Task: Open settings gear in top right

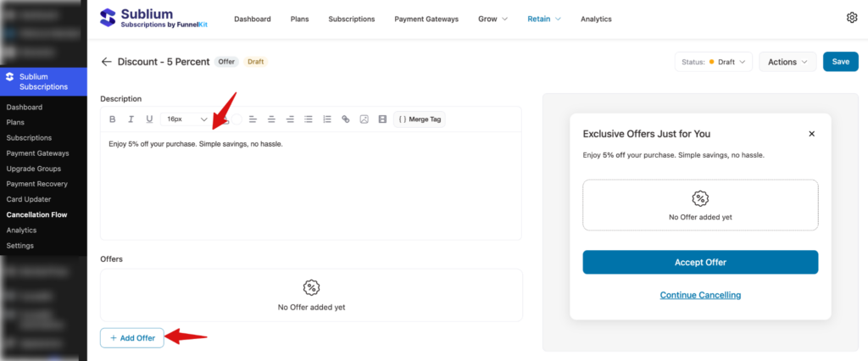Action: pos(852,18)
